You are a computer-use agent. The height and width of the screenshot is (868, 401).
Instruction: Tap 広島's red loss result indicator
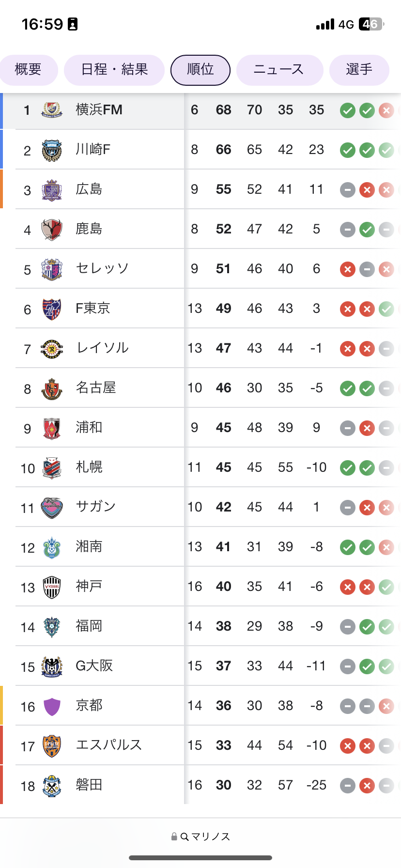tap(367, 190)
